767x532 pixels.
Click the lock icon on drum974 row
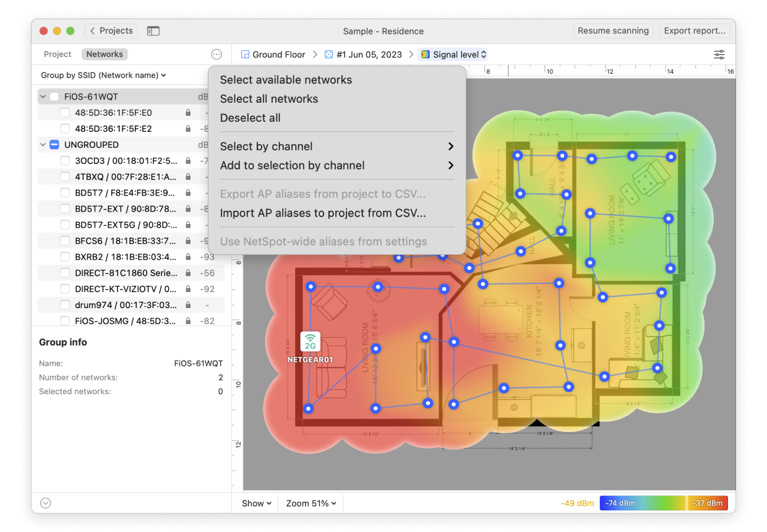pyautogui.click(x=188, y=305)
